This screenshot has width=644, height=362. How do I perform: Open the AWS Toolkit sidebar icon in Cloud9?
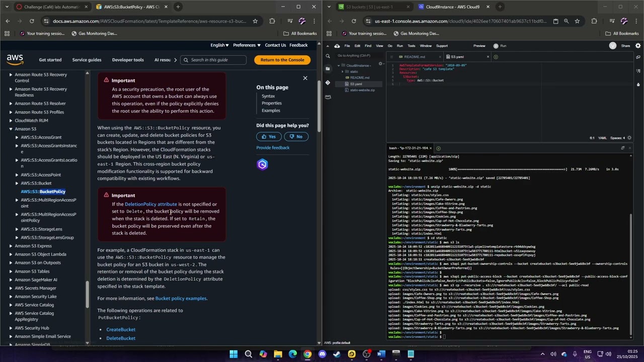pos(328,96)
